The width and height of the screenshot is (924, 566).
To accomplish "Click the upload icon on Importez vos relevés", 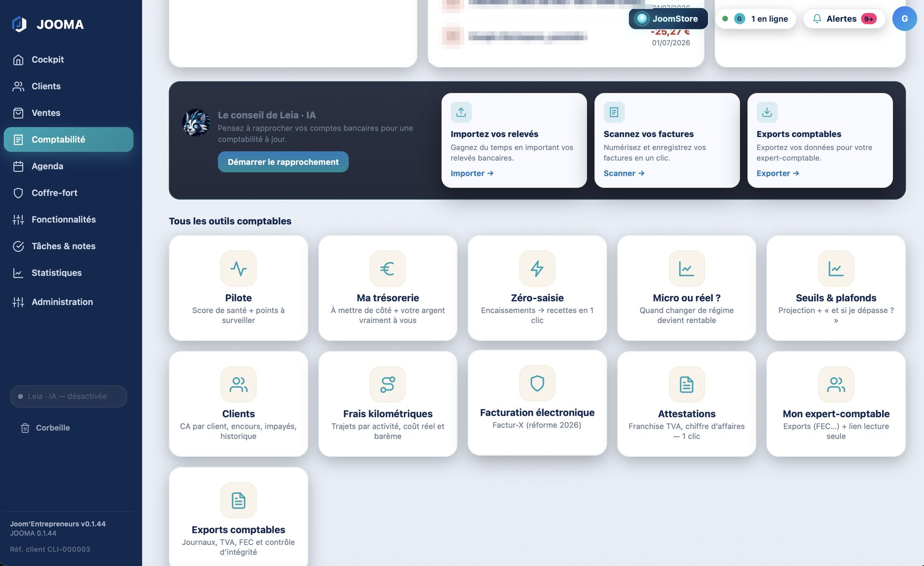I will [461, 112].
